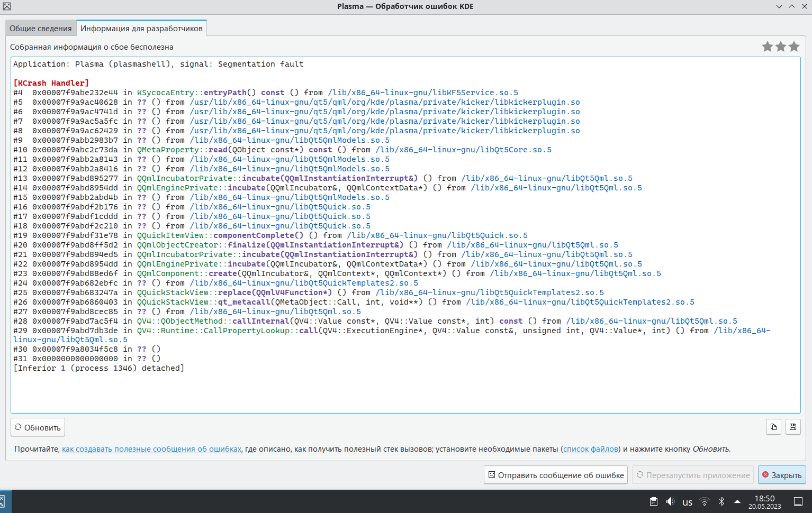Expand the hidden system tray icons arrow
The height and width of the screenshot is (513, 812).
point(737,501)
